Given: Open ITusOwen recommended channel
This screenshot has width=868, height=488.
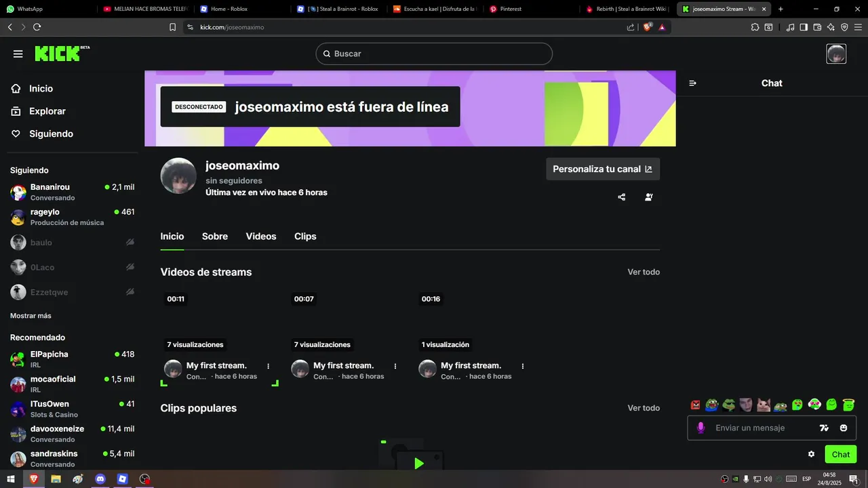Looking at the screenshot, I should click(x=72, y=409).
